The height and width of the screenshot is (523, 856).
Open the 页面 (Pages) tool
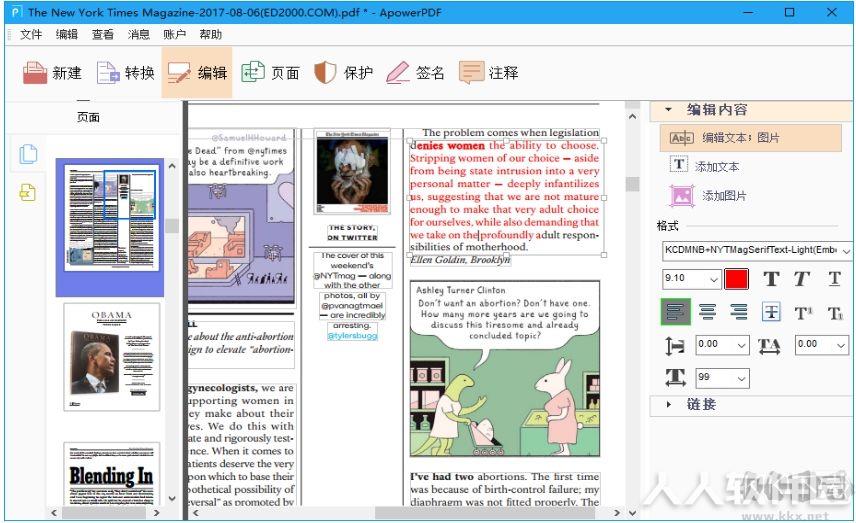pyautogui.click(x=270, y=73)
